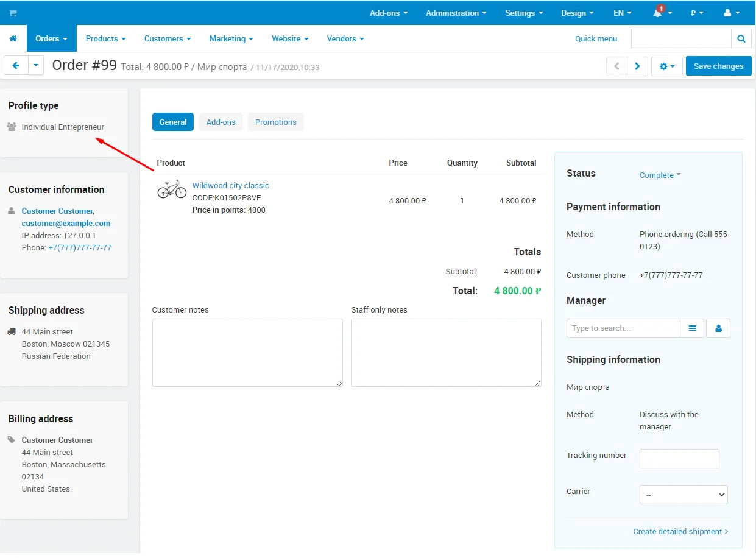756x558 pixels.
Task: Click the manager list icon button
Action: [692, 328]
